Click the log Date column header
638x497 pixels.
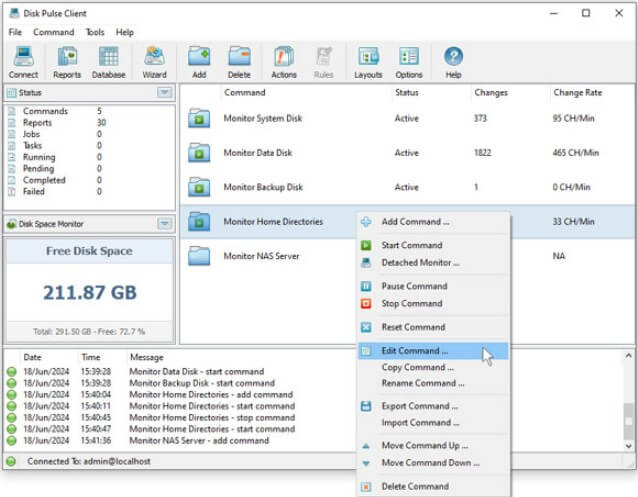(x=33, y=357)
